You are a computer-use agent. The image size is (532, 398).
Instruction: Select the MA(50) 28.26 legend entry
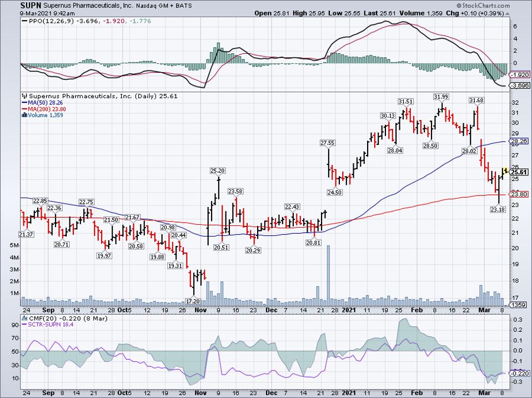pyautogui.click(x=46, y=103)
